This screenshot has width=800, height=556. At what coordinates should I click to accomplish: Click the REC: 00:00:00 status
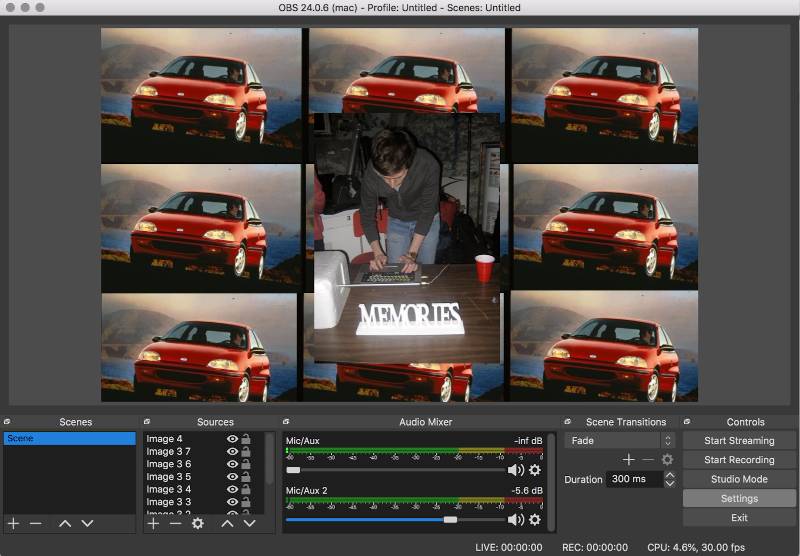(x=595, y=547)
